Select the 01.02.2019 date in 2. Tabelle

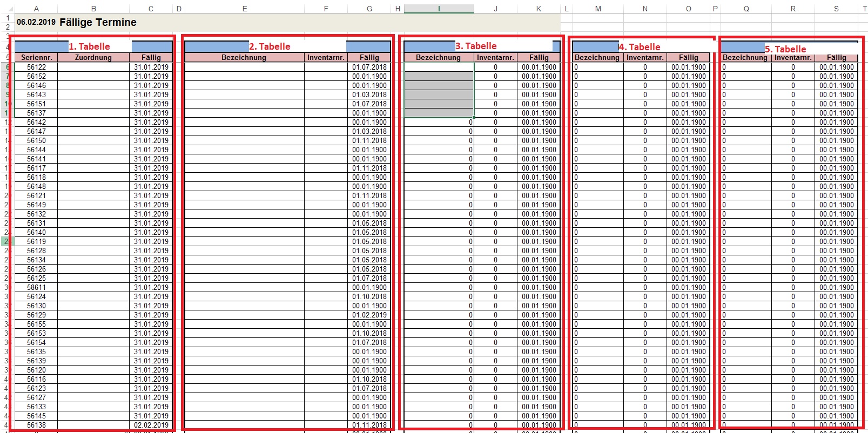(369, 315)
